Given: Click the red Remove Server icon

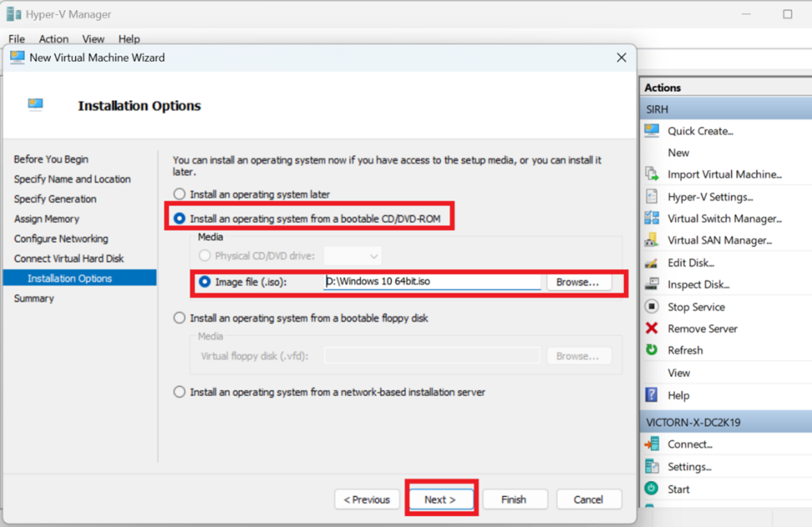Looking at the screenshot, I should click(x=652, y=329).
